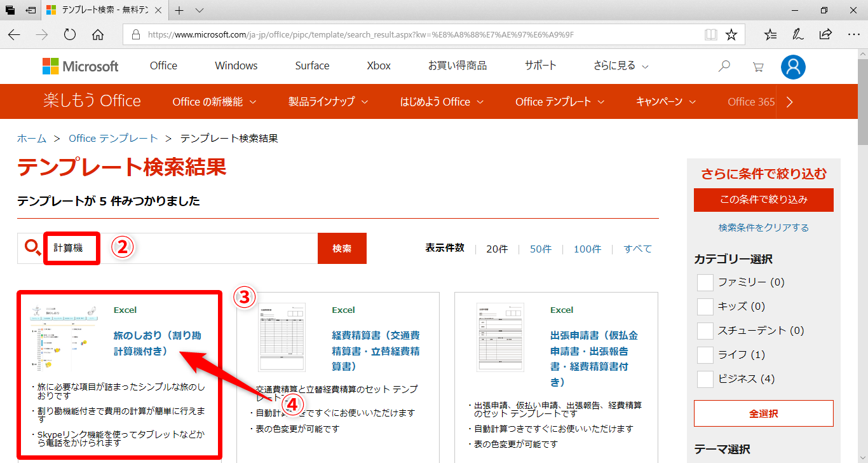Viewport: 868px width, 463px height.
Task: Click この条件で絞り込み button
Action: [x=764, y=200]
